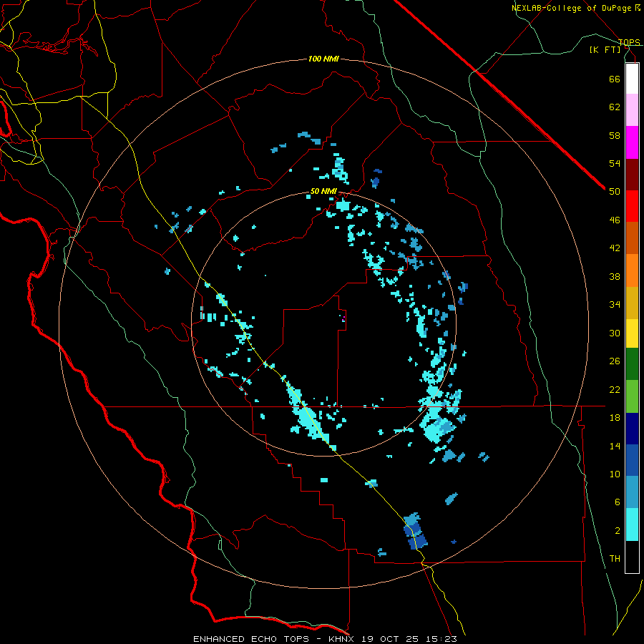Click the navy 14-18 legend swatch

(x=632, y=429)
